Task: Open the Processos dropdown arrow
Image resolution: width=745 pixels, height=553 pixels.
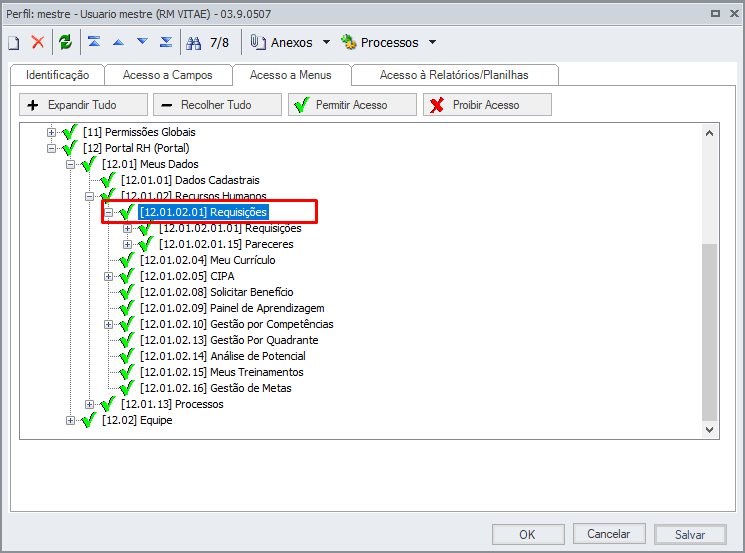Action: click(x=432, y=42)
